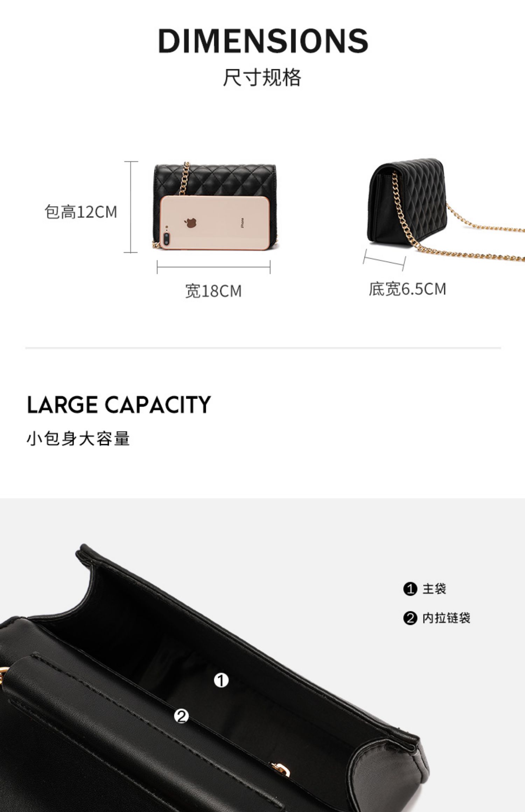The height and width of the screenshot is (812, 525).
Task: Click the rose gold iPhone image
Action: (x=215, y=223)
